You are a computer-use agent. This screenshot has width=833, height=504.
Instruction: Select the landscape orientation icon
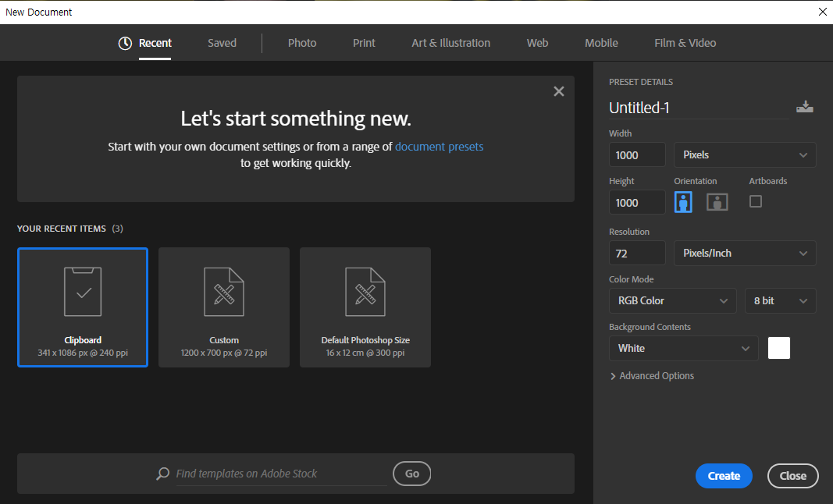point(717,202)
